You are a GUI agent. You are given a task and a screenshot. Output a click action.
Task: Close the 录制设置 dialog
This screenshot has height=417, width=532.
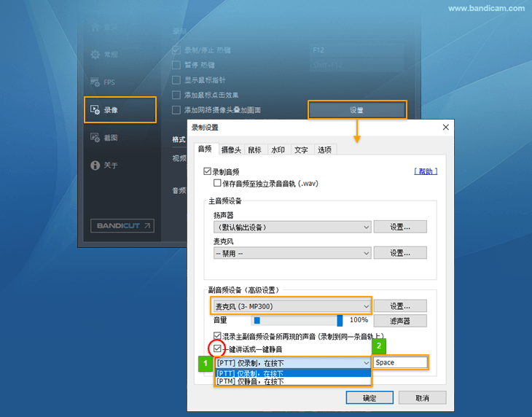[446, 128]
